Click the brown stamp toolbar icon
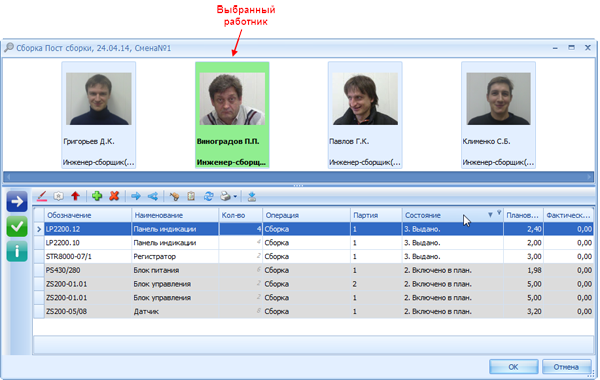Screen dimensions: 600x380 [174, 196]
